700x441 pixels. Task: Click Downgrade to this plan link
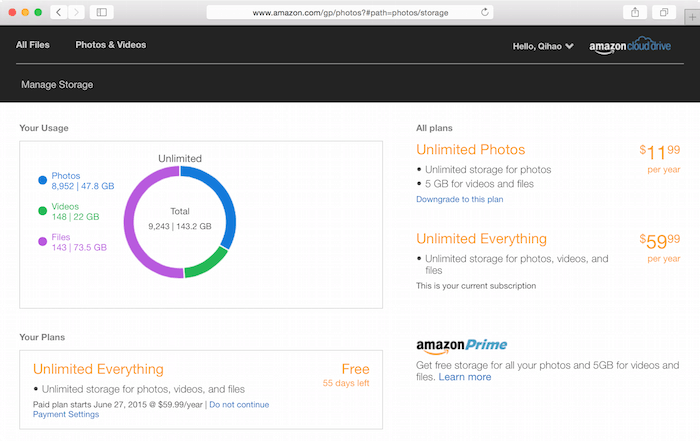click(459, 199)
